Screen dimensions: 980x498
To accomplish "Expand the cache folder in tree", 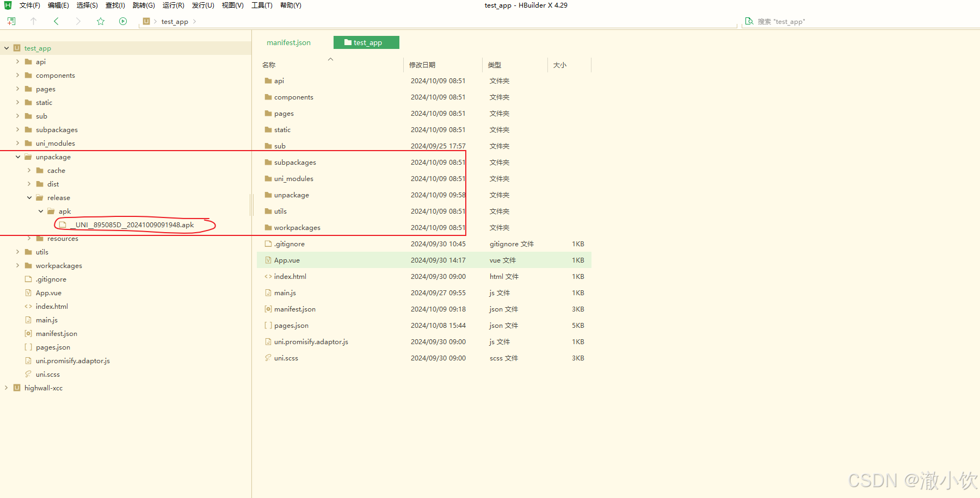I will coord(29,170).
